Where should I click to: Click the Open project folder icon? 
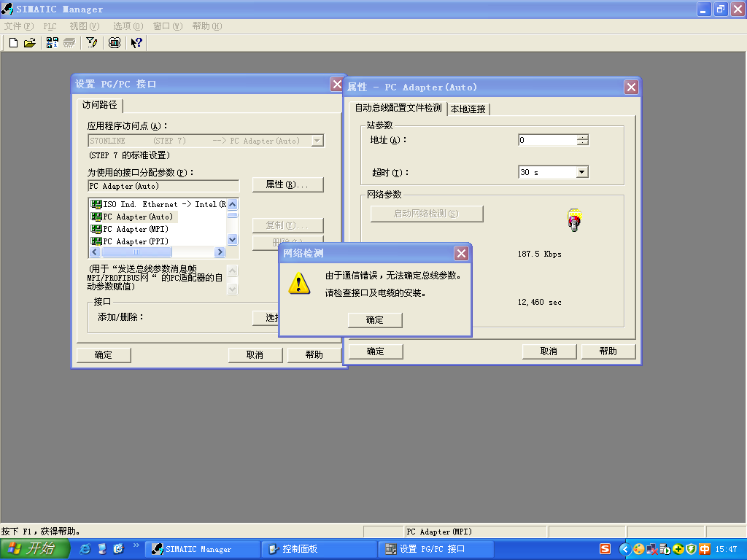tap(30, 43)
